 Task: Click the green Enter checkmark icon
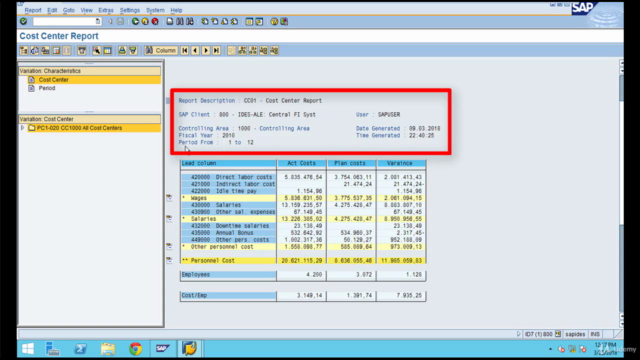23,21
